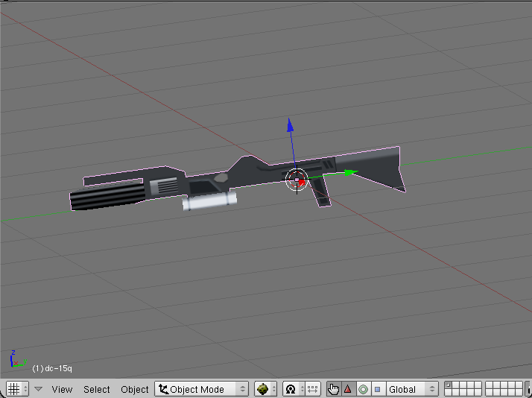Click the white cylinder under the rifle
Screen dimensions: 532x398
209,200
